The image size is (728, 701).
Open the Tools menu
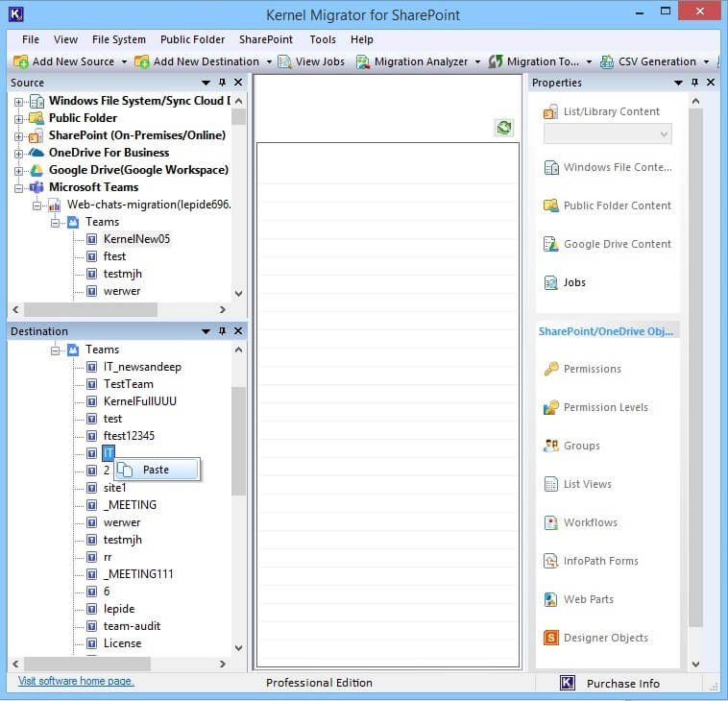[323, 39]
